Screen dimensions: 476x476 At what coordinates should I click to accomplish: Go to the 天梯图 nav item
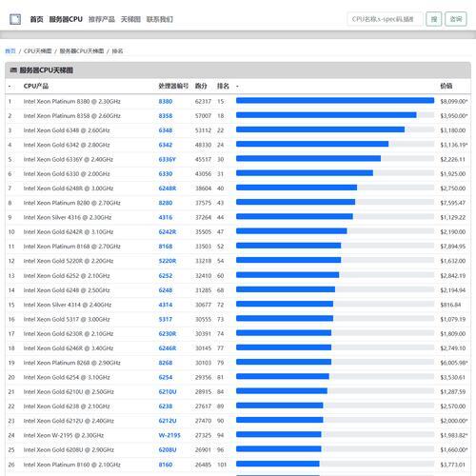(x=130, y=19)
